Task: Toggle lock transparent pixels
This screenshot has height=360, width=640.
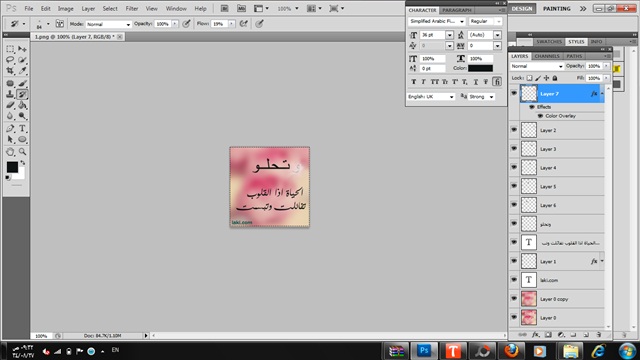Action: click(x=529, y=78)
